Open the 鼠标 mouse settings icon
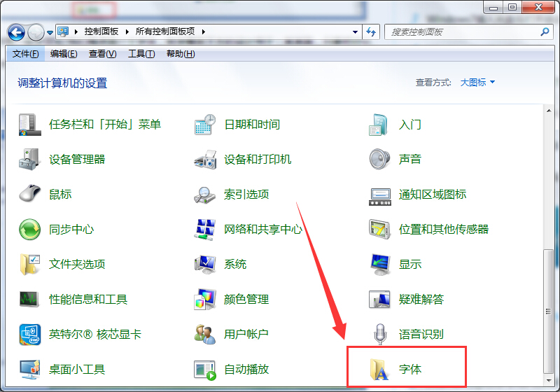 coord(29,194)
